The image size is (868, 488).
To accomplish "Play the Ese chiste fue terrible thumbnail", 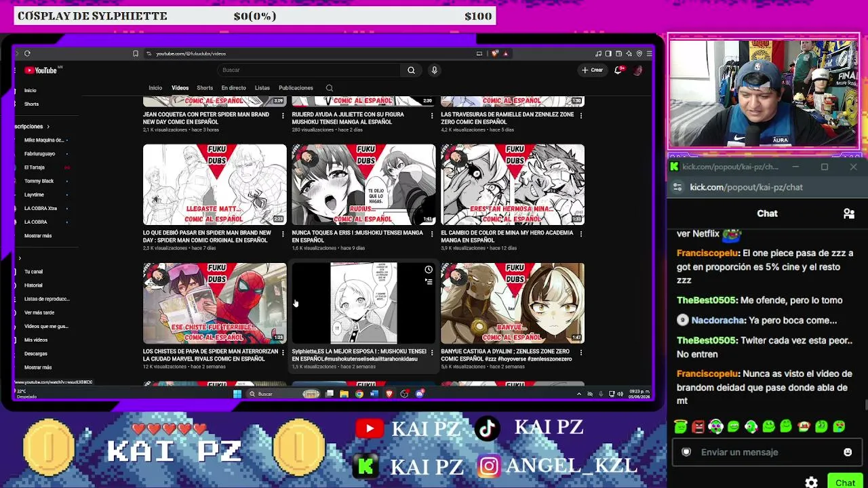I will point(215,303).
